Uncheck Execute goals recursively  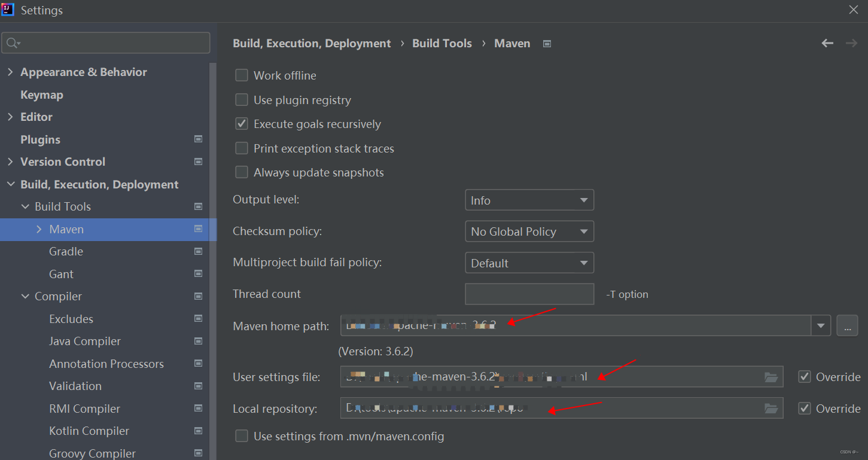[242, 124]
